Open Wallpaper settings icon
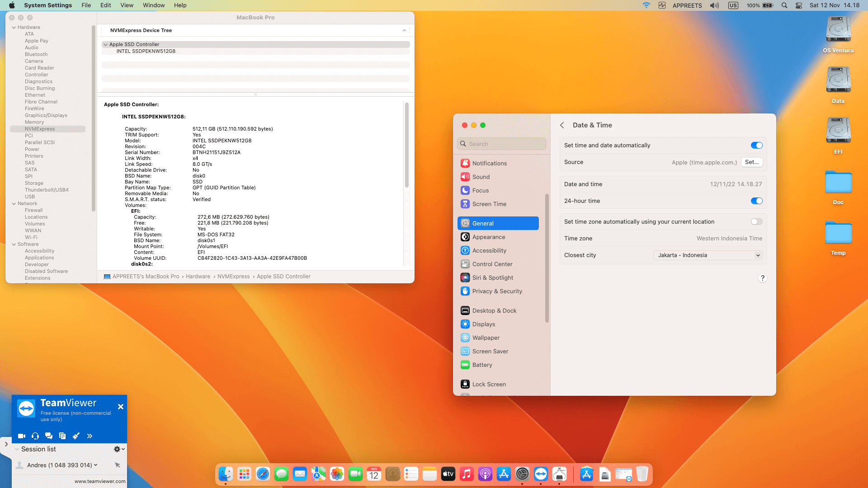The width and height of the screenshot is (868, 488). coord(465,338)
